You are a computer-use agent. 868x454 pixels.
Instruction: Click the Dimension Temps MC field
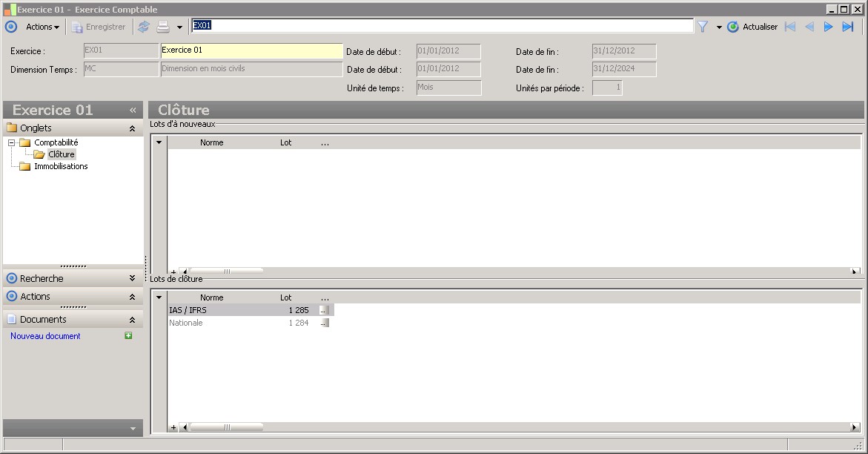coord(121,69)
